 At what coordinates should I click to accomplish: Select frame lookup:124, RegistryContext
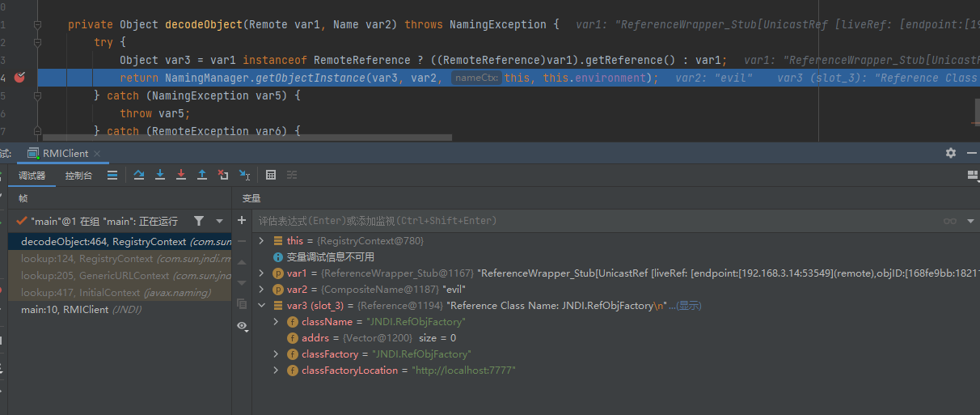point(120,259)
